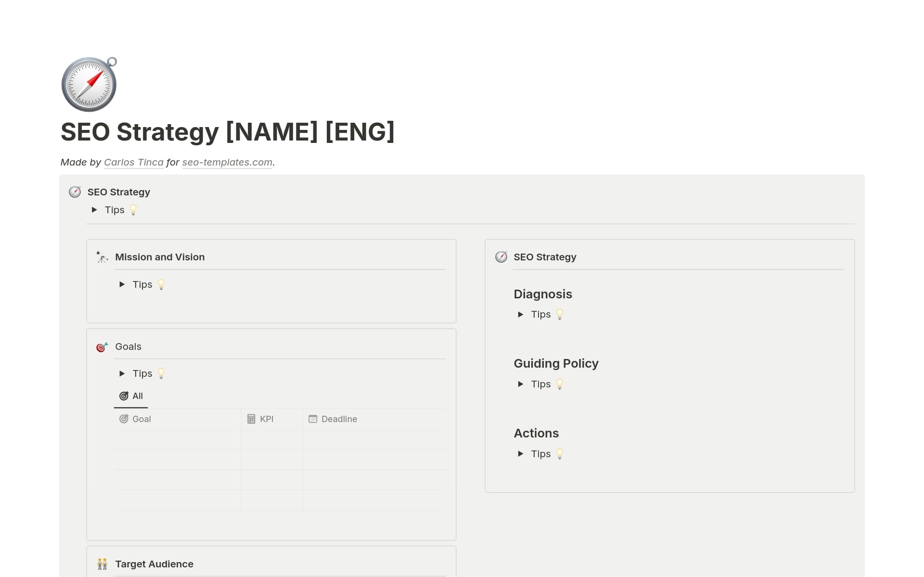Click the dart target icon next to Goals
924x577 pixels.
(102, 346)
